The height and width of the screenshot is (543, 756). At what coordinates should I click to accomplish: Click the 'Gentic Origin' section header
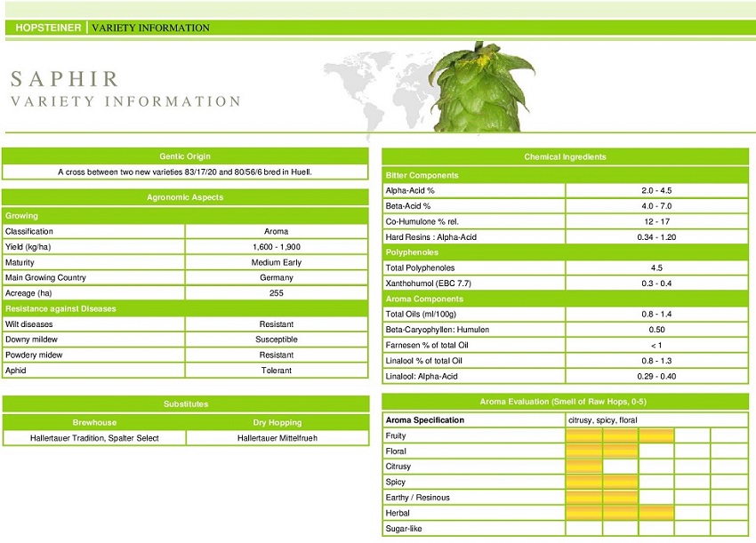tap(185, 156)
